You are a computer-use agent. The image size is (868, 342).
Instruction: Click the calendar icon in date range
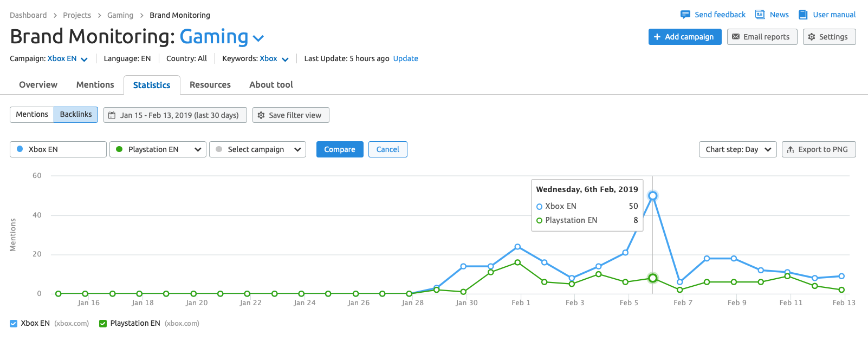(x=112, y=115)
